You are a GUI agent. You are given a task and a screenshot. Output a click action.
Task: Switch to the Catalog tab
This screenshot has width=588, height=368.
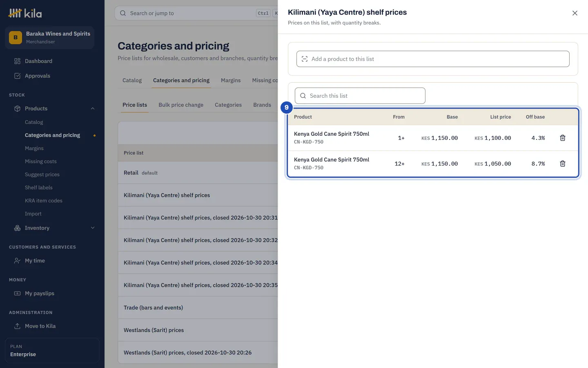132,80
